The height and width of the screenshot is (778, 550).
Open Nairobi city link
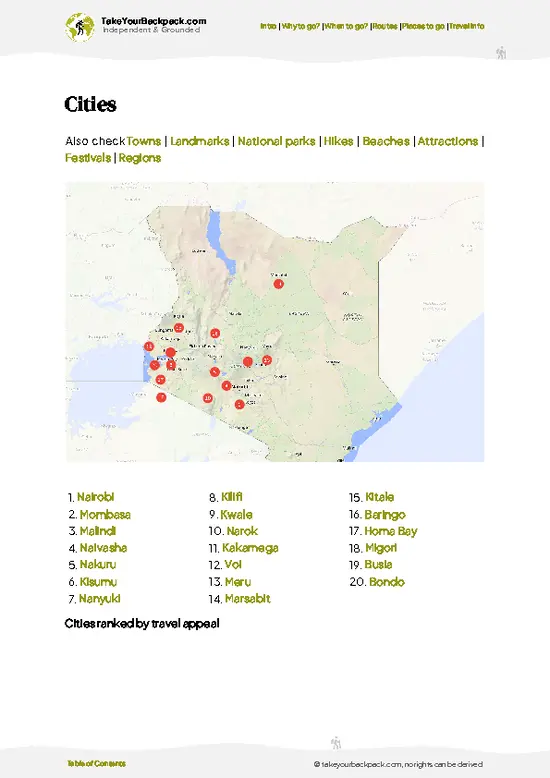coord(96,497)
